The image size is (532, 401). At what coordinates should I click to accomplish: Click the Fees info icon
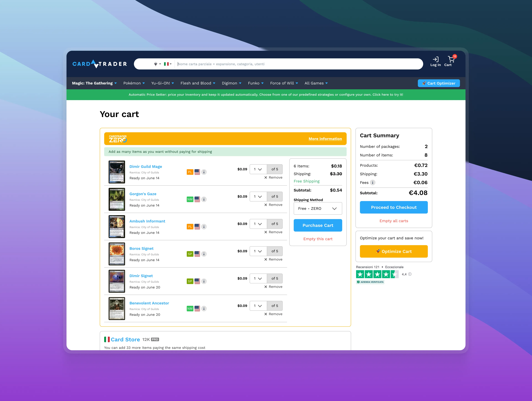coord(373,182)
